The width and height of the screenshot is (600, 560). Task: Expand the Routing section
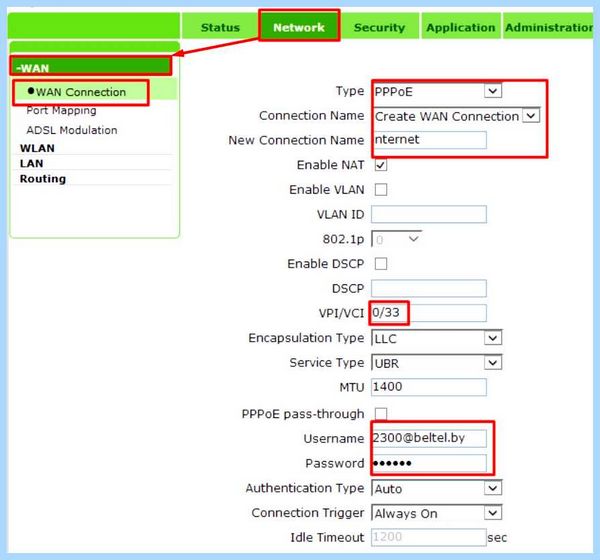click(43, 179)
